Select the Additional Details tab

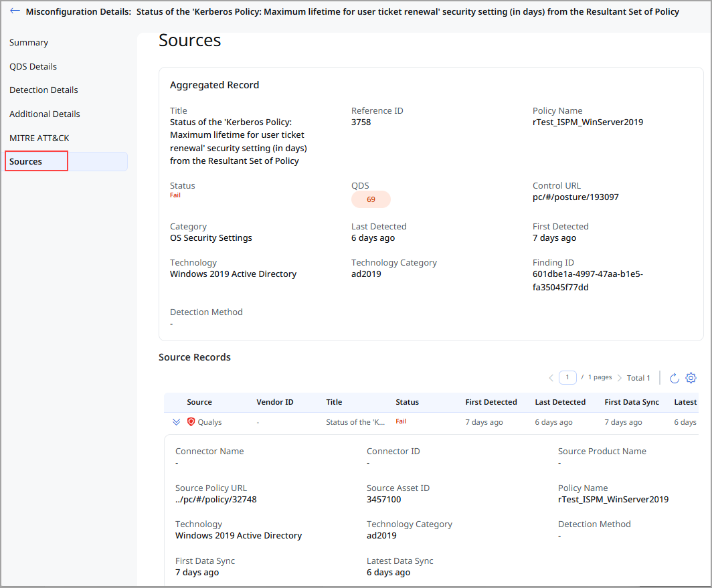(44, 114)
